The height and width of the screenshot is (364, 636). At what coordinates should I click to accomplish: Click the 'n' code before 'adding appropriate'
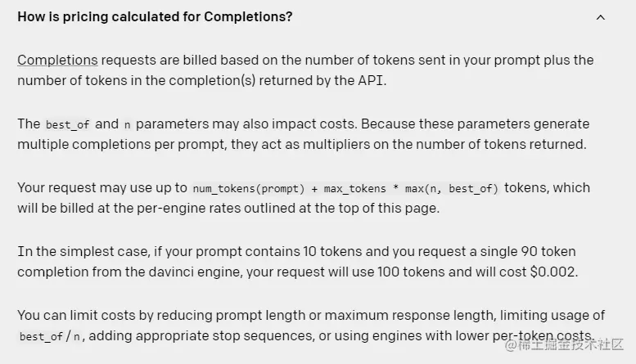pyautogui.click(x=76, y=337)
